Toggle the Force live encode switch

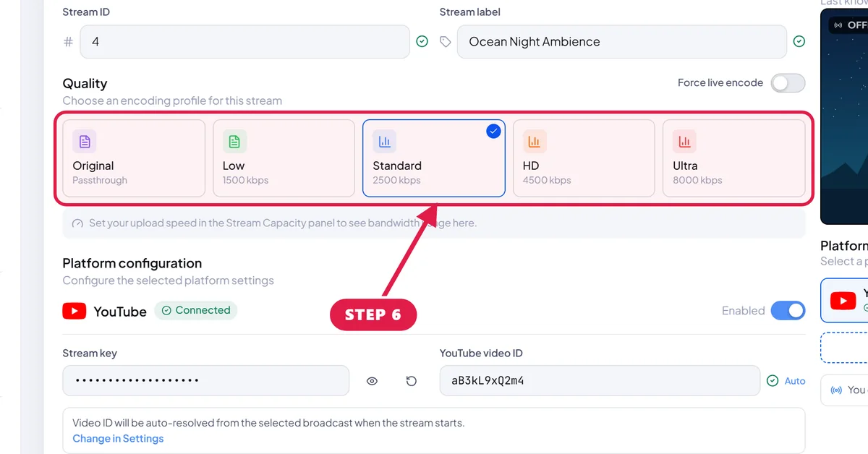[788, 83]
